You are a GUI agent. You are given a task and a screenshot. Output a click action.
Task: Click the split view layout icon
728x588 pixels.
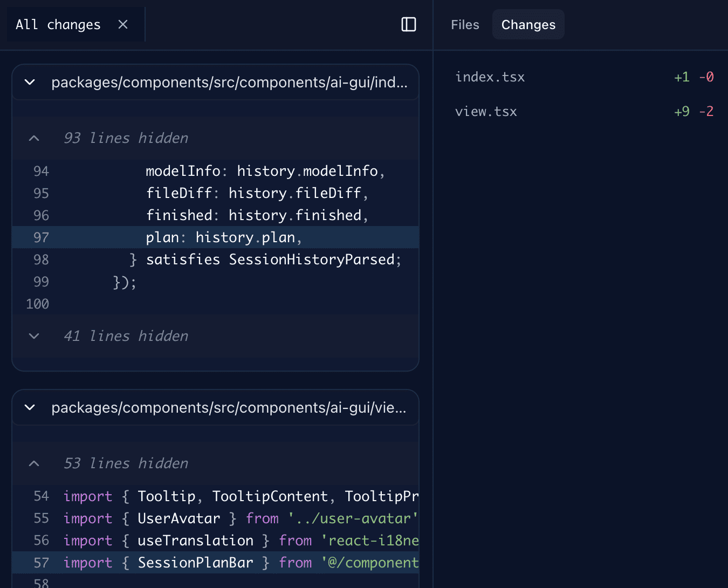click(x=409, y=24)
